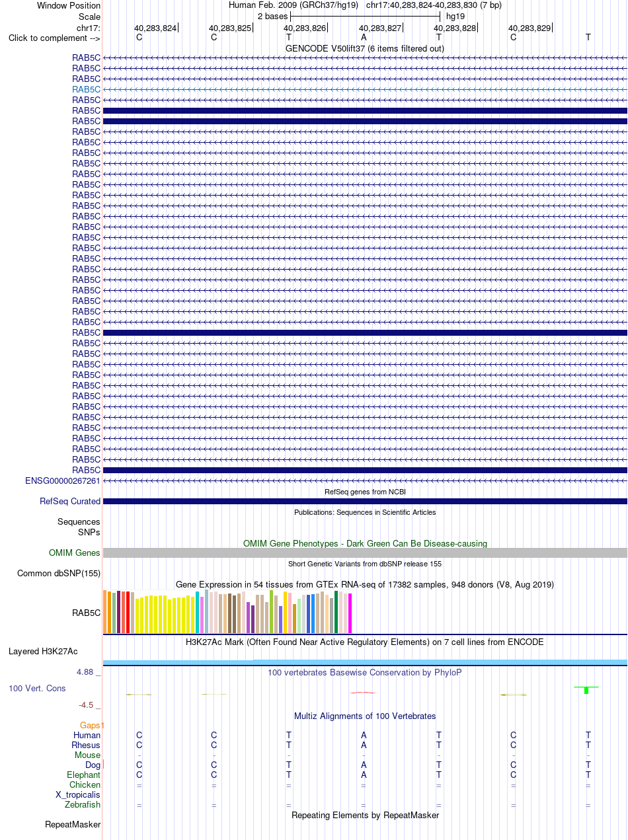Click the -4.5 PhyloP lower scale value

click(x=89, y=705)
